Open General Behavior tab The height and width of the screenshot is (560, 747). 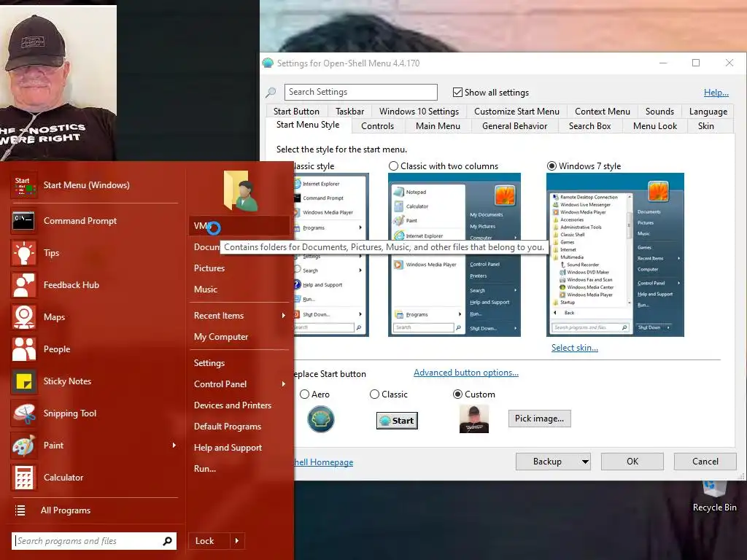[514, 126]
